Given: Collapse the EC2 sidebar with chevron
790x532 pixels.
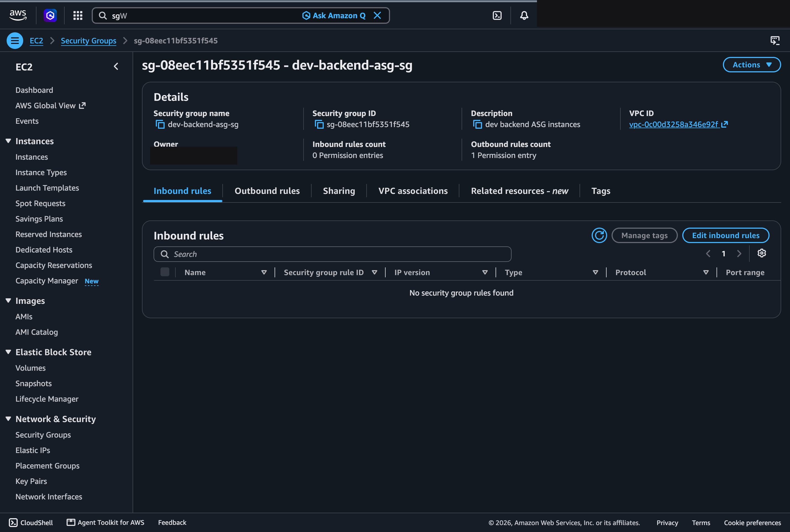Looking at the screenshot, I should (116, 66).
